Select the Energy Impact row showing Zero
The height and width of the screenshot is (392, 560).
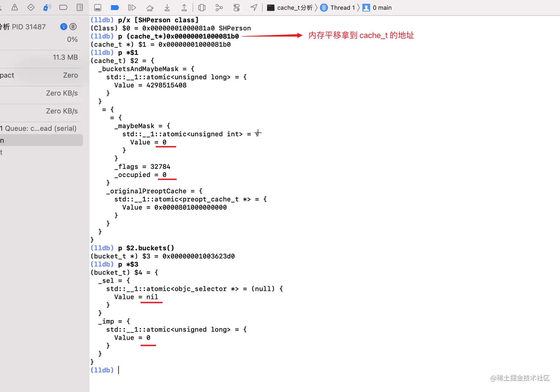pos(40,75)
